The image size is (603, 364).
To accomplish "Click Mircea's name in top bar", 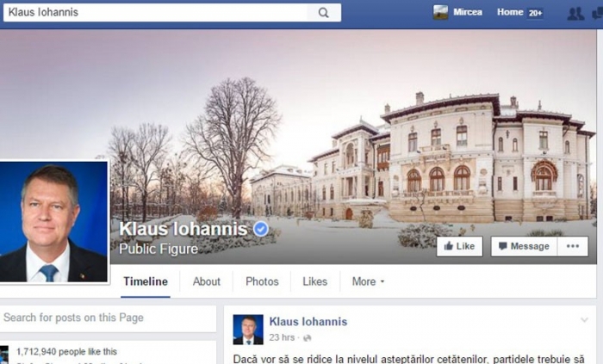I will pos(468,12).
